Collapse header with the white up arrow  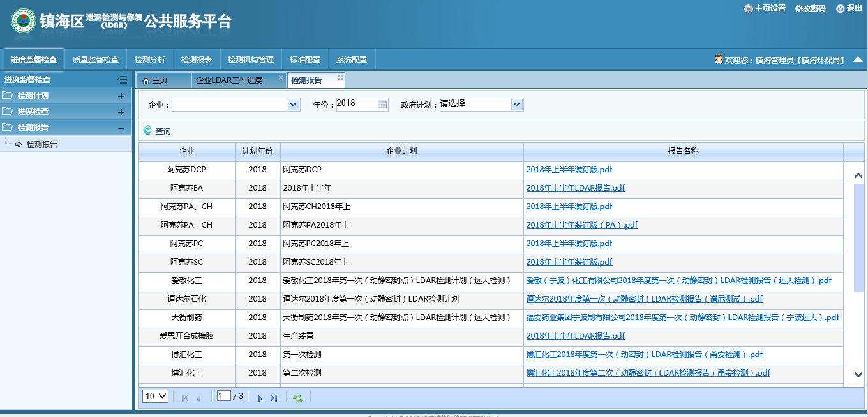pos(858,59)
